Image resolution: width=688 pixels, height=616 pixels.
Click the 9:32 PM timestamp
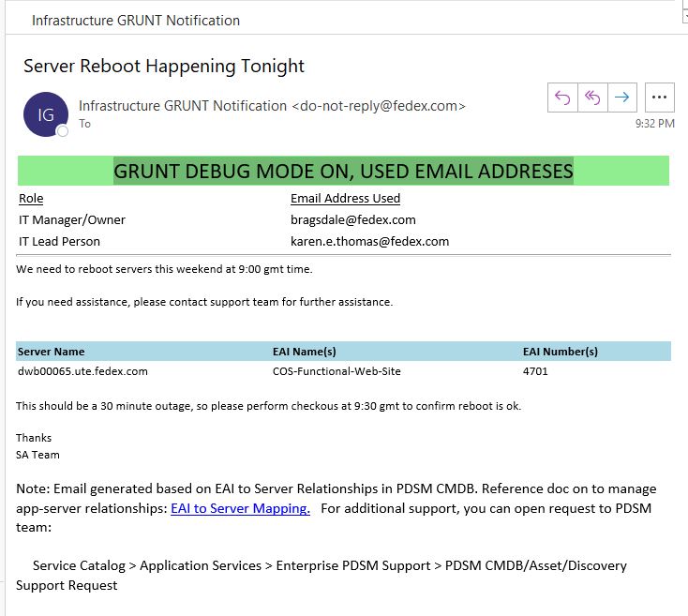coord(653,123)
